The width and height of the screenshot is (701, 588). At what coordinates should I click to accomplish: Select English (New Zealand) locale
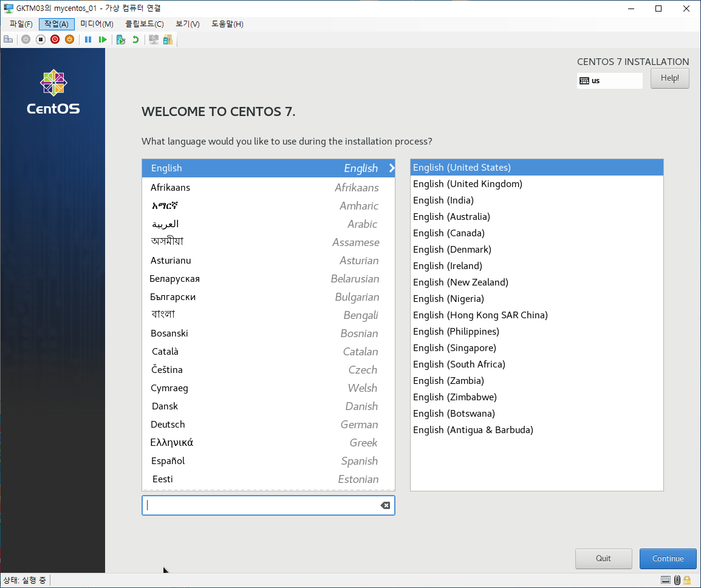(536, 282)
